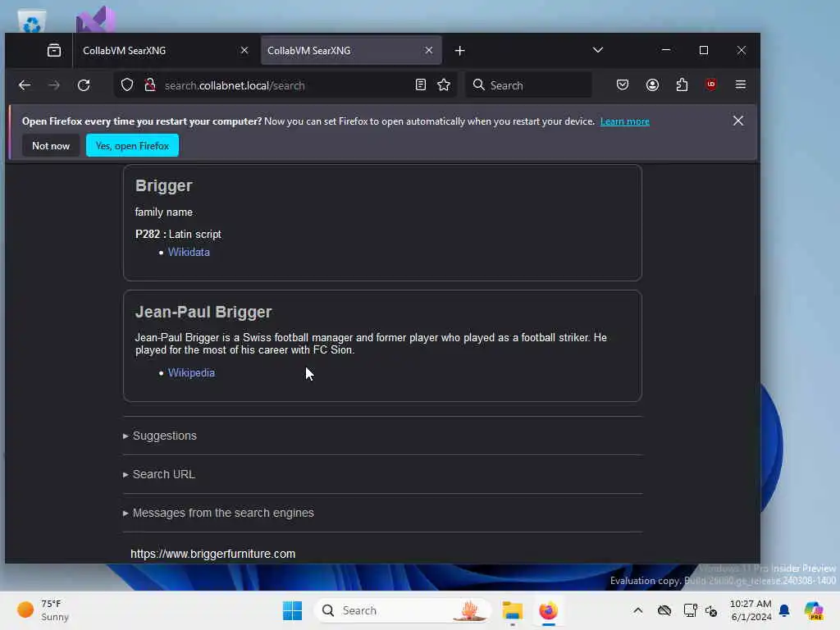
Task: Open File Explorer from taskbar
Action: pyautogui.click(x=512, y=610)
